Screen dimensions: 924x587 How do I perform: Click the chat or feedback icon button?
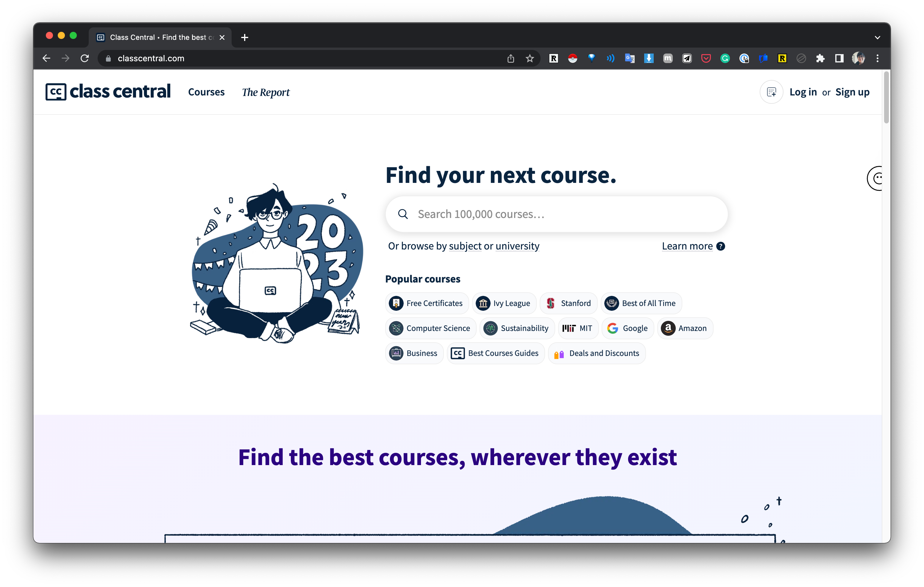click(875, 178)
